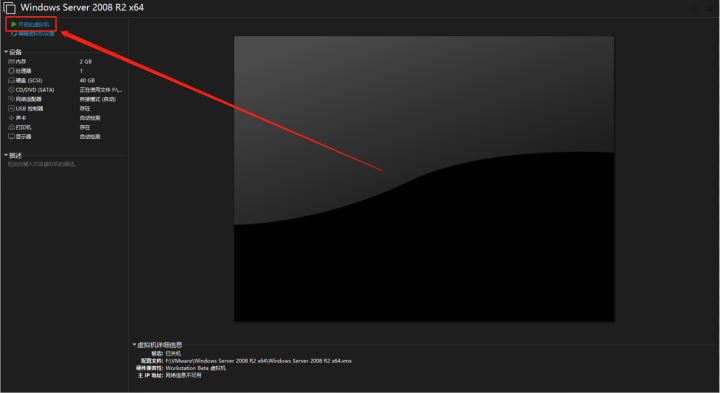This screenshot has width=720, height=393.
Task: Collapse the virtual machine details section
Action: click(x=134, y=344)
